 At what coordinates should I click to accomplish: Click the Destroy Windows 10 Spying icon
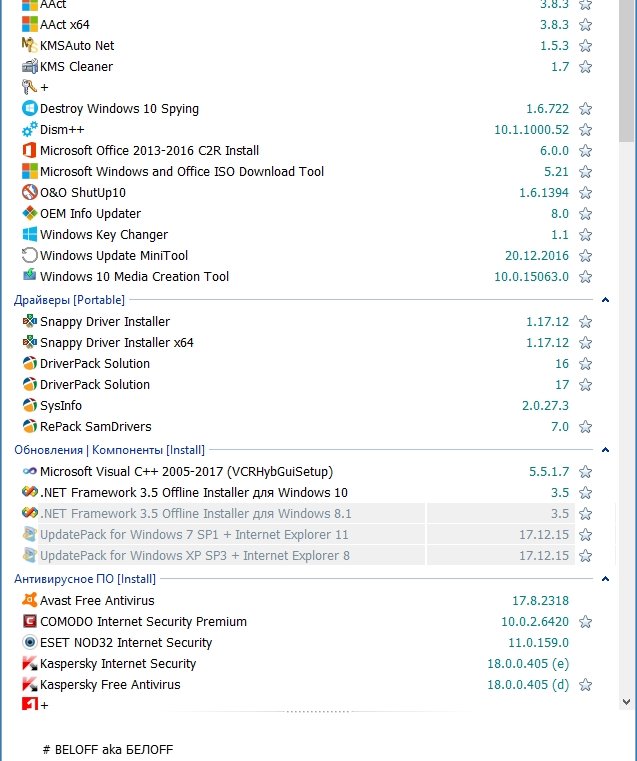point(30,108)
